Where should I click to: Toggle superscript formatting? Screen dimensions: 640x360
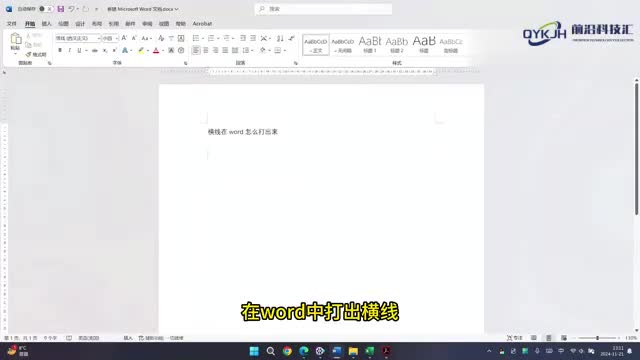pyautogui.click(x=115, y=50)
